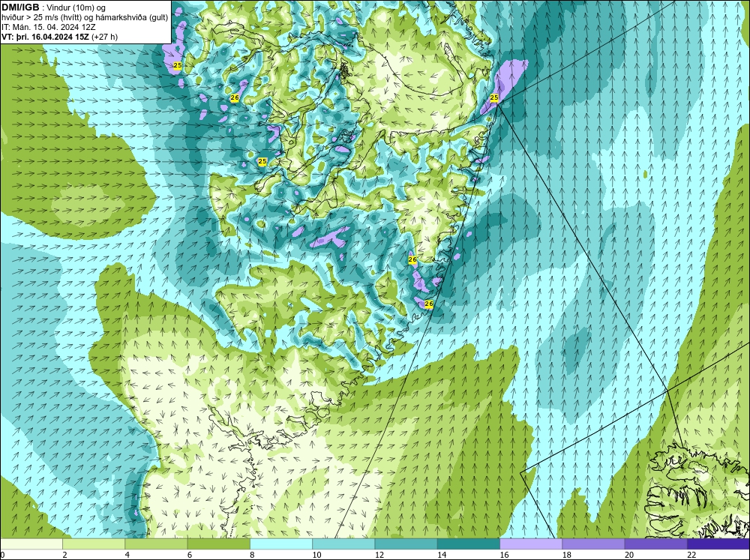The width and height of the screenshot is (750, 560).
Task: Click the legend scale label '8'
Action: click(253, 555)
